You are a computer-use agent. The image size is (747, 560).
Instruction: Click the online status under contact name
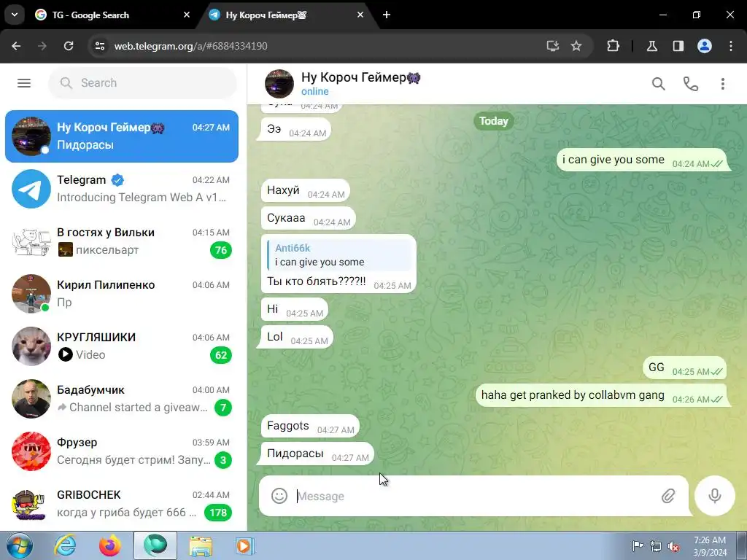(315, 91)
